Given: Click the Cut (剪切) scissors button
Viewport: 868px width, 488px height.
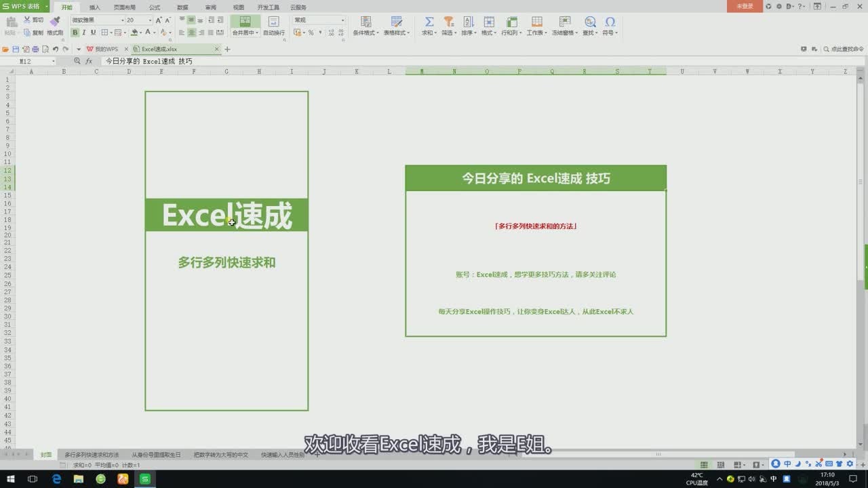Looking at the screenshot, I should click(33, 20).
